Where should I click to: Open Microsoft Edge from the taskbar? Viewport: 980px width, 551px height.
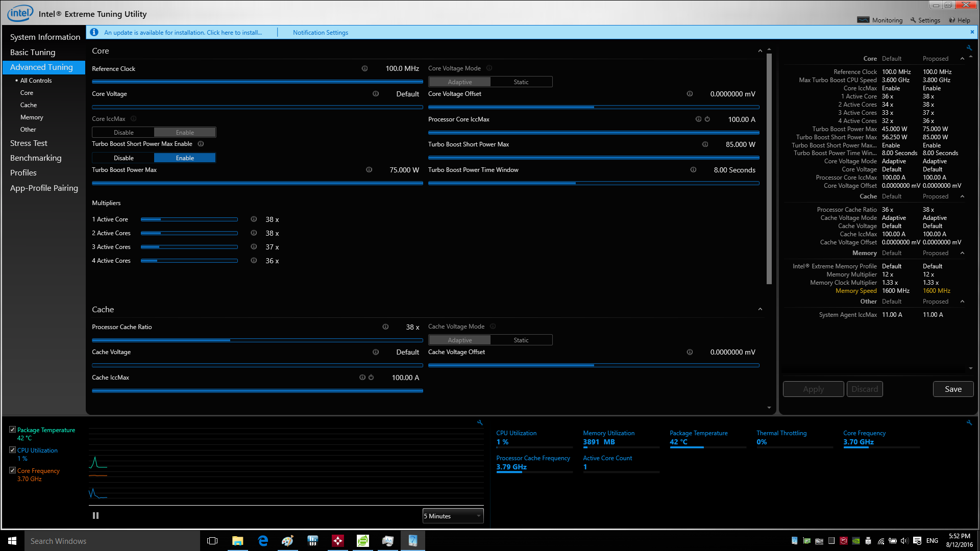(263, 541)
